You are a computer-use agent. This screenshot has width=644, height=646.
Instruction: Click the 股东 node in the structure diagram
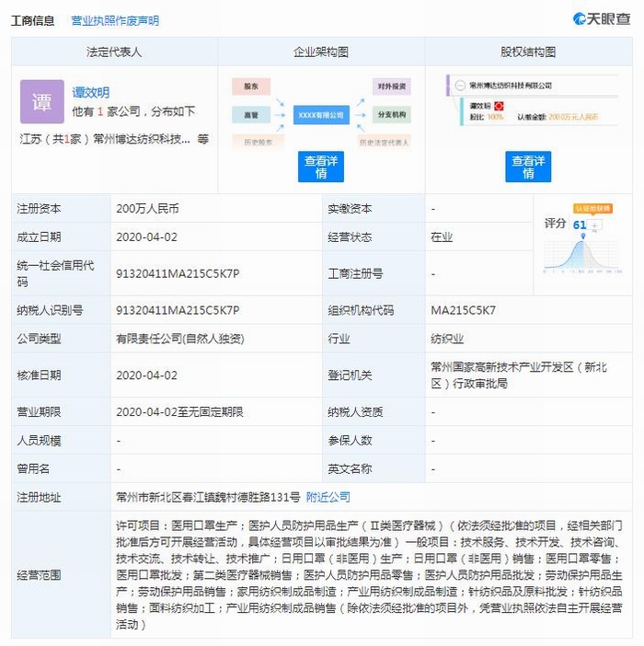coord(250,87)
